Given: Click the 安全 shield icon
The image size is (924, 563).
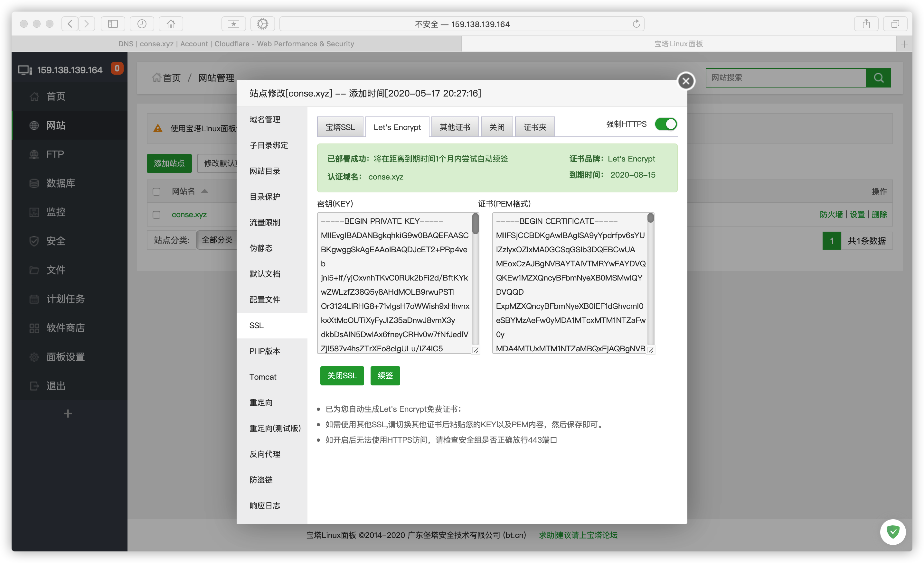Looking at the screenshot, I should click(x=34, y=241).
